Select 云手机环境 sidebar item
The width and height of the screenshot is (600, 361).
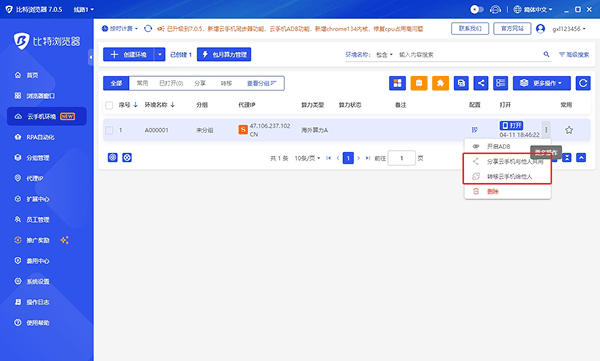coord(47,116)
